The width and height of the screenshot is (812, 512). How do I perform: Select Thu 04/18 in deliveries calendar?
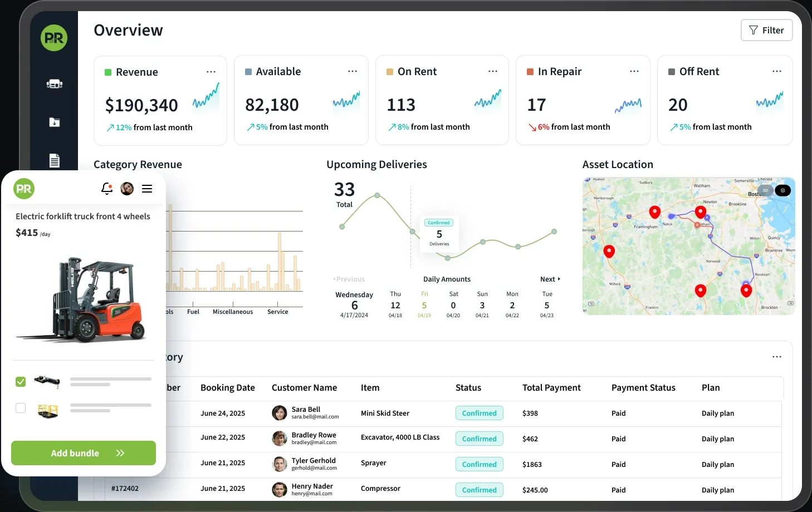[x=395, y=305]
